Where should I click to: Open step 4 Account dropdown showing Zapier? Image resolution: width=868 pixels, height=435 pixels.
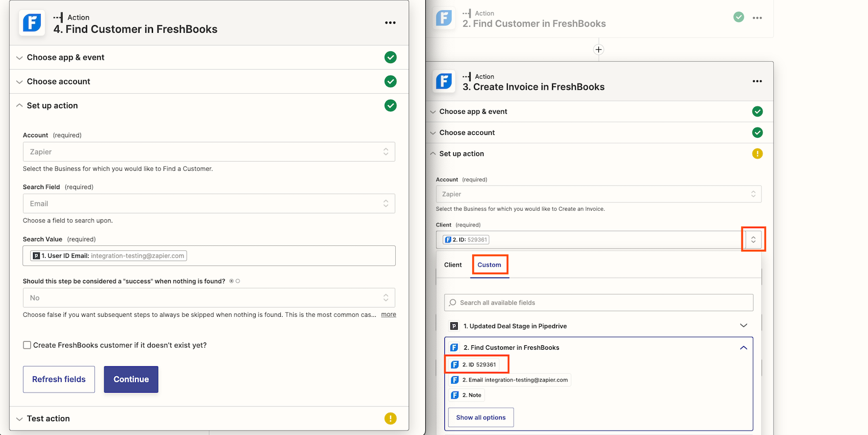209,152
